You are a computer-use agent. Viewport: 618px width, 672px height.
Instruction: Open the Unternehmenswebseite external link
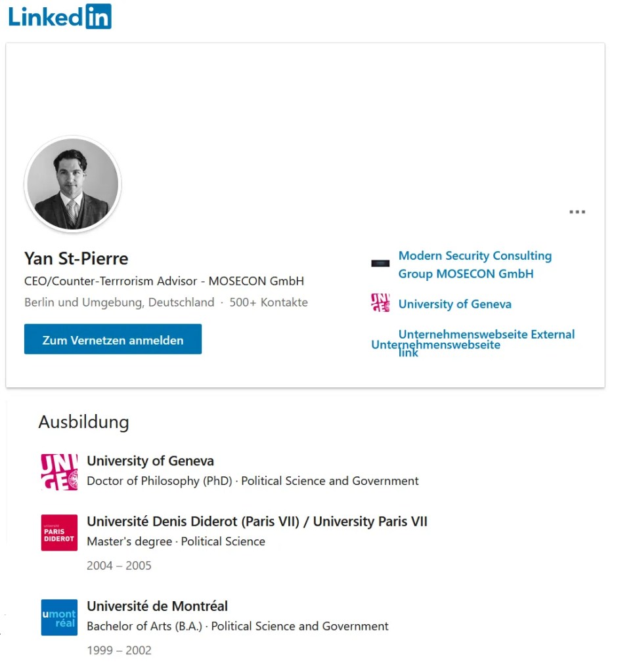coord(486,335)
